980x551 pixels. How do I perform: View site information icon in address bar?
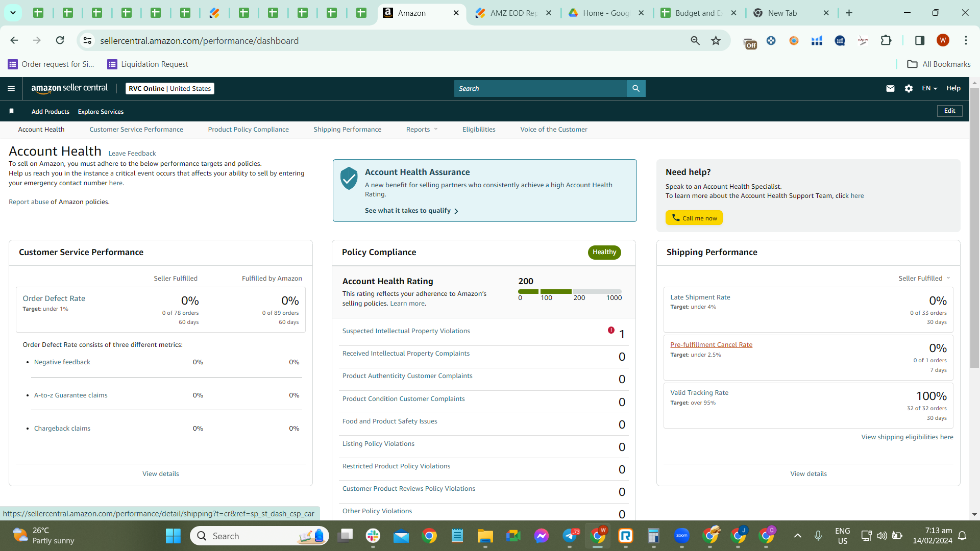click(87, 40)
